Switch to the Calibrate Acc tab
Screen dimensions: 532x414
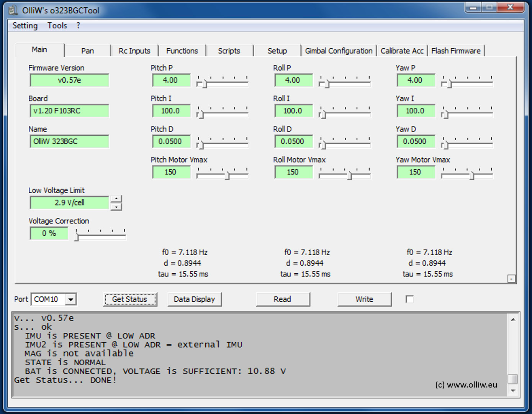tap(402, 51)
